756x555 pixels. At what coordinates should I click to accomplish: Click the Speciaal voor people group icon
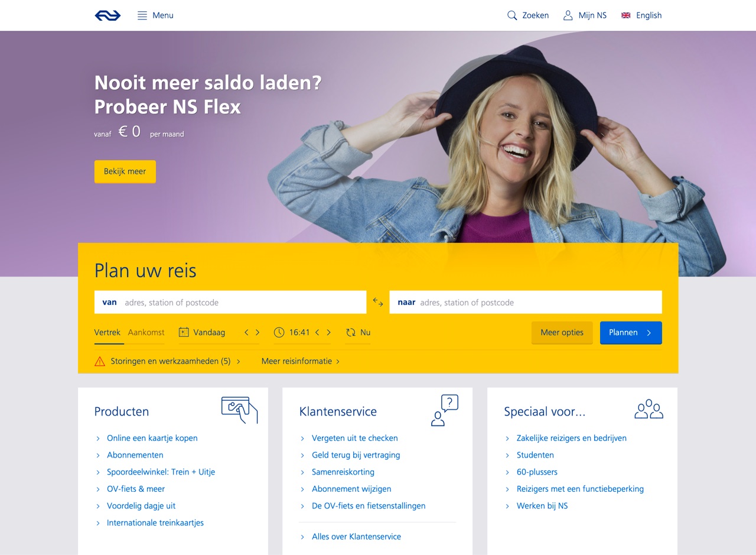(x=649, y=409)
